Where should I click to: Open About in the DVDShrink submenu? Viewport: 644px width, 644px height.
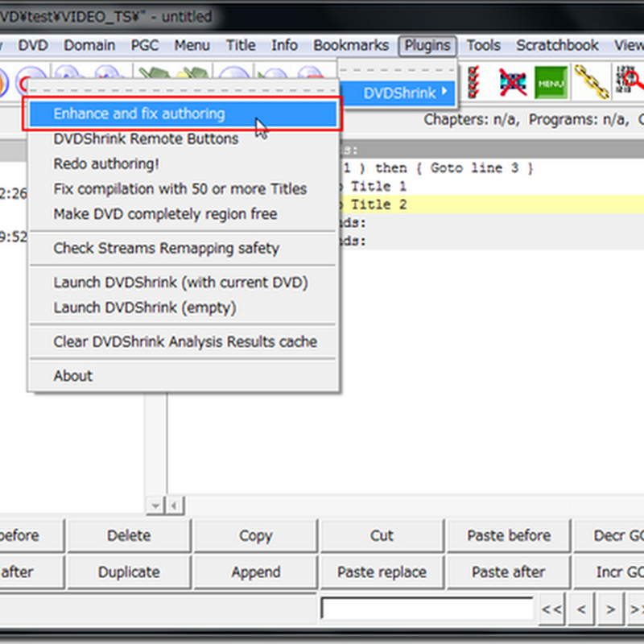pyautogui.click(x=183, y=376)
